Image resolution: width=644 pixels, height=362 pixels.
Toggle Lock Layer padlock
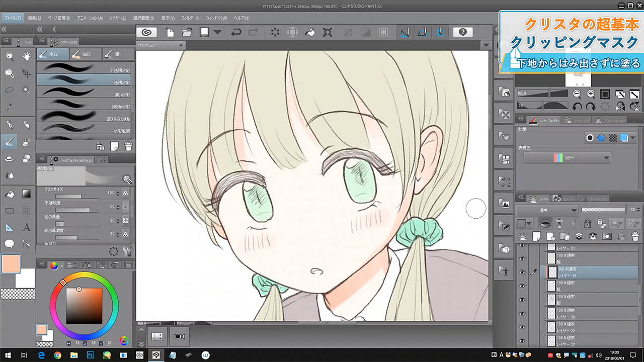click(x=587, y=223)
